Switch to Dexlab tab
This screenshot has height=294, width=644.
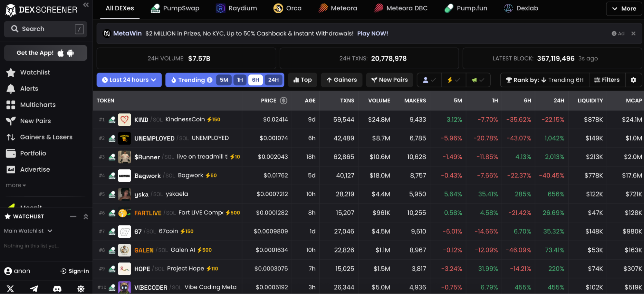(521, 8)
